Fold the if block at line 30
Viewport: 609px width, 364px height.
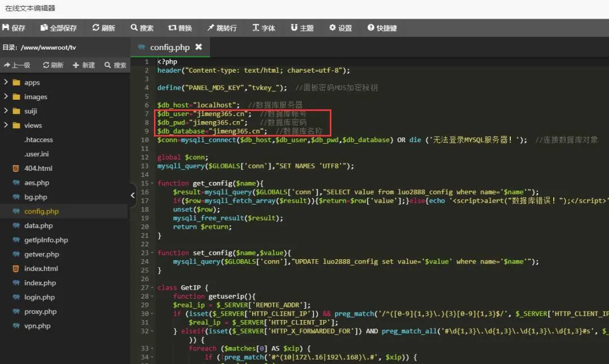point(152,313)
